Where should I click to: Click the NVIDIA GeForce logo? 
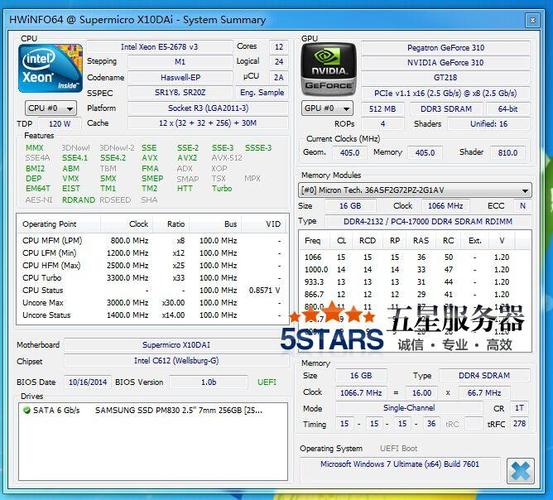point(328,69)
